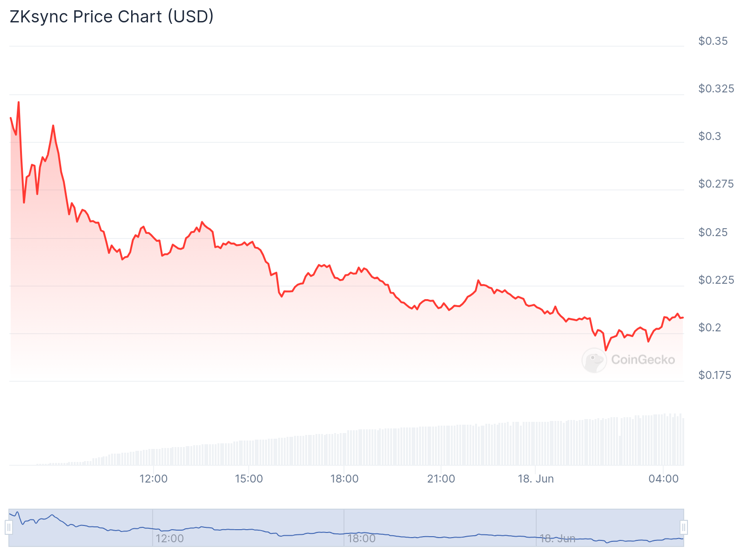The width and height of the screenshot is (743, 560).
Task: Click the 12:00 label in the navigator
Action: [169, 539]
